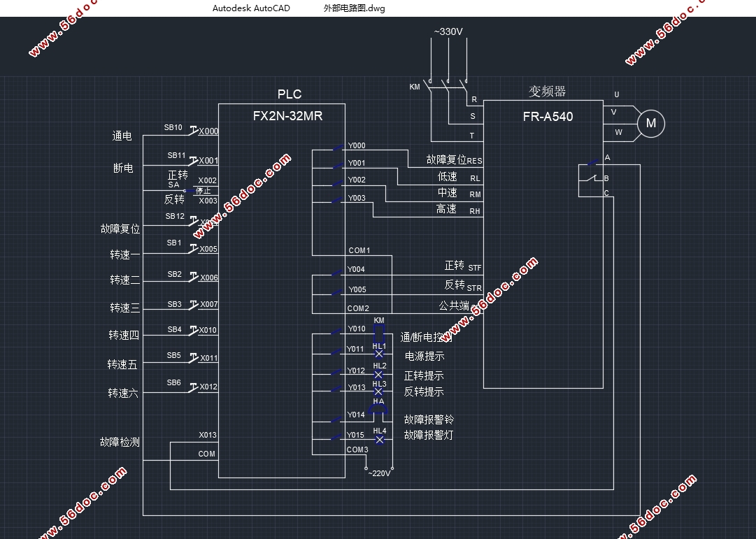Click the 电源提示 label

[425, 357]
